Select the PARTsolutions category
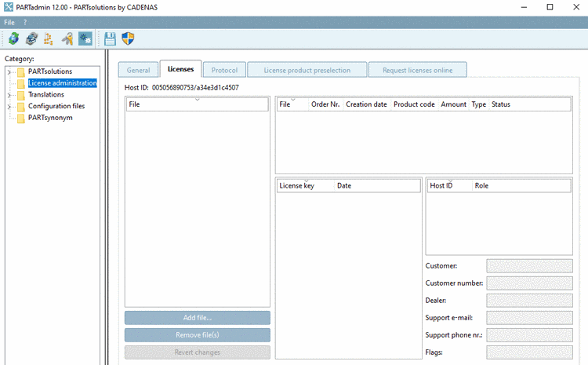The width and height of the screenshot is (588, 365). (50, 71)
